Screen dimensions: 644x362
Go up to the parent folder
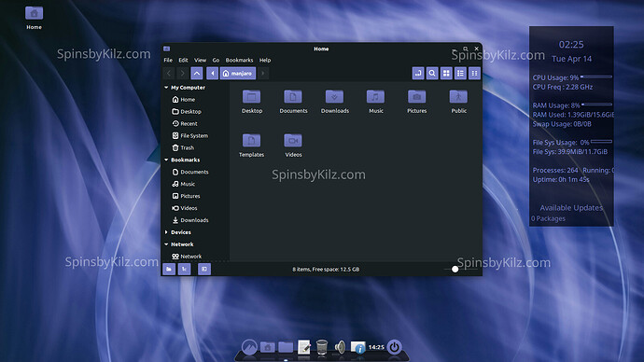197,74
